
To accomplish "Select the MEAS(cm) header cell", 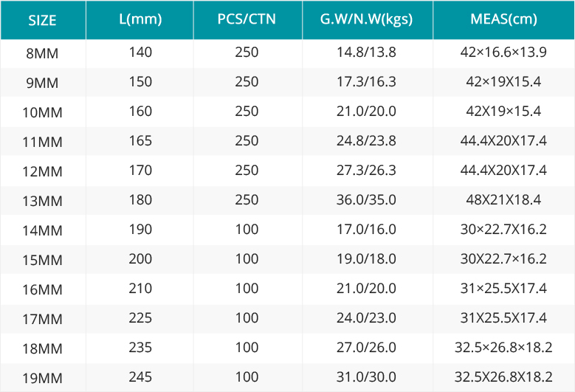I will pos(503,20).
